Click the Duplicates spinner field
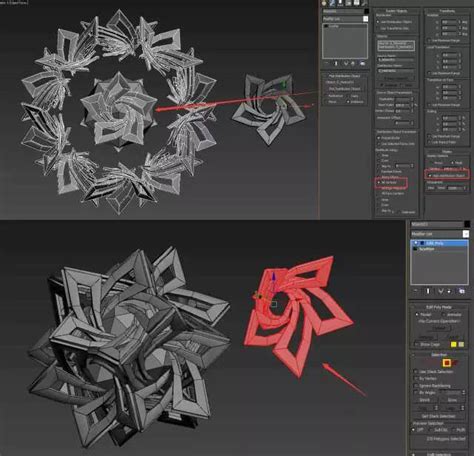This screenshot has width=474, height=456. pos(403,99)
